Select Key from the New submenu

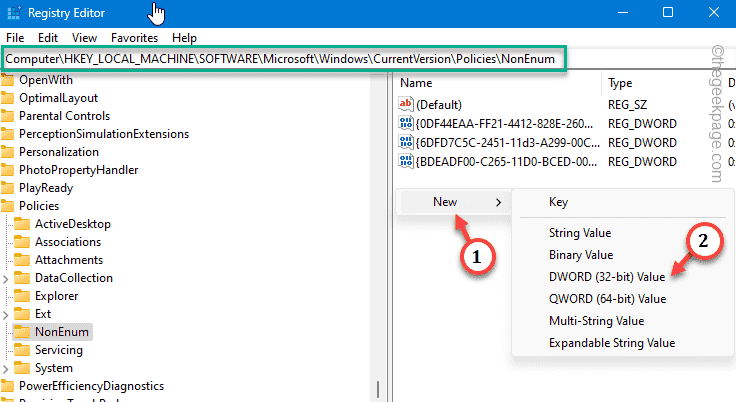(x=559, y=202)
